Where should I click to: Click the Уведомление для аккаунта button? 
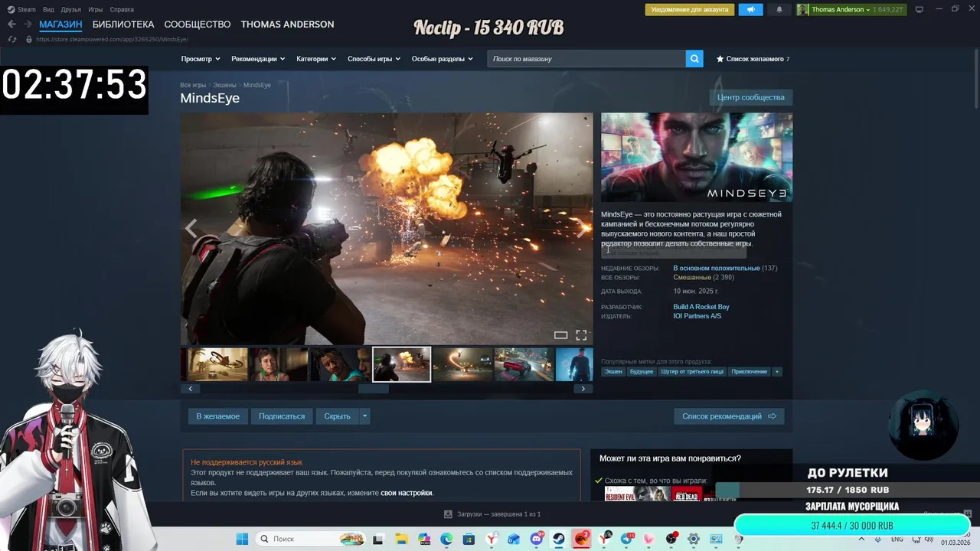(x=690, y=10)
